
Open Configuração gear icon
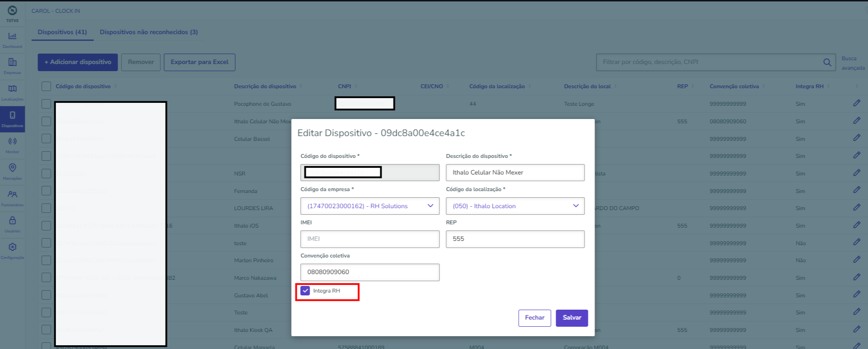pyautogui.click(x=12, y=249)
